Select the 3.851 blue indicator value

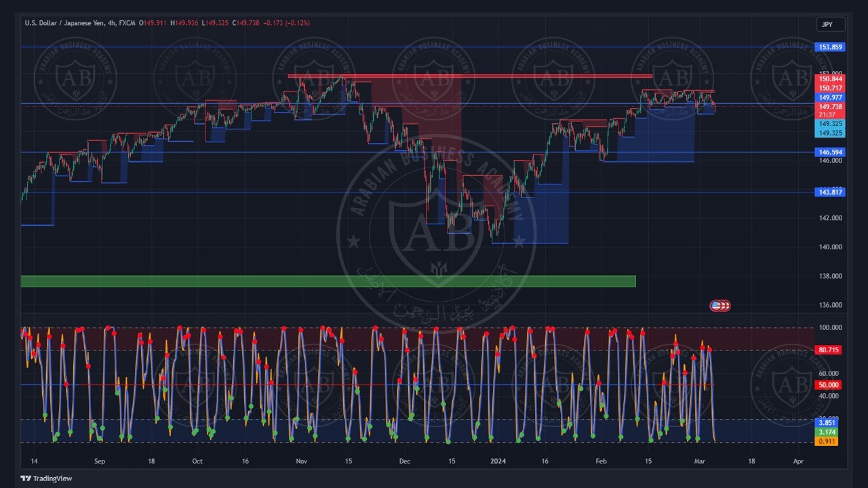coord(827,422)
